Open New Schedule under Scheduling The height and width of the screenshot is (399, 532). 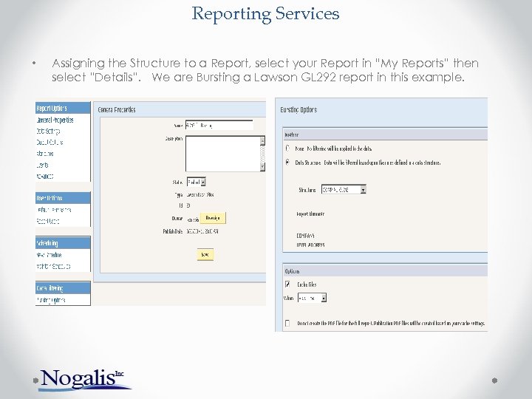coord(49,255)
